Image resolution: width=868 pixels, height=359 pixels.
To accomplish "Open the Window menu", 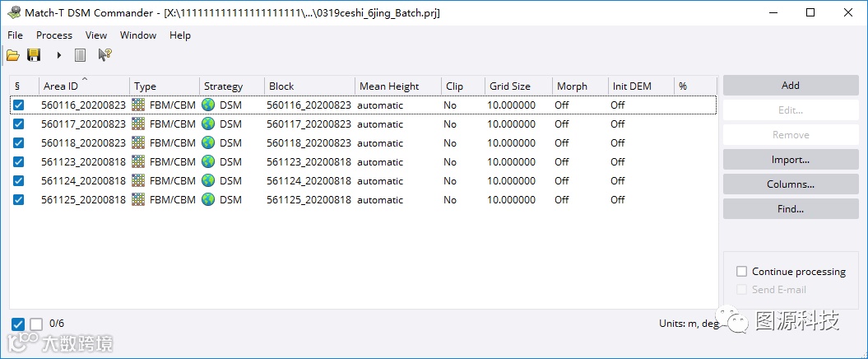I will click(138, 35).
